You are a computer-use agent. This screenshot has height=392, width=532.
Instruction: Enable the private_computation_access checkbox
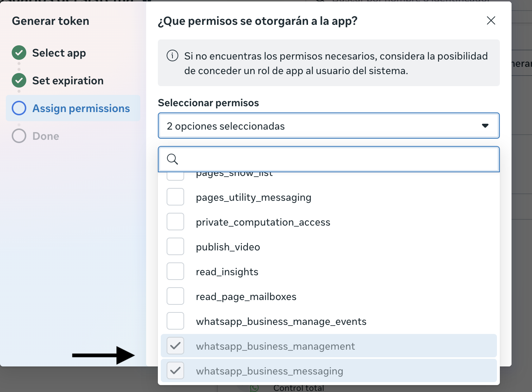pos(175,222)
